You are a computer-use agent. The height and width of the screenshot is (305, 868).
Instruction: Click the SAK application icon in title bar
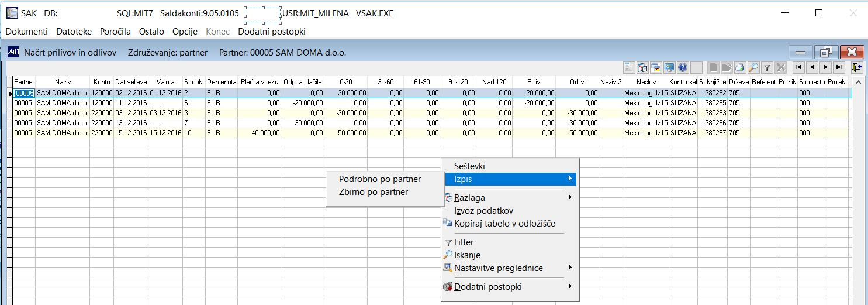(12, 13)
